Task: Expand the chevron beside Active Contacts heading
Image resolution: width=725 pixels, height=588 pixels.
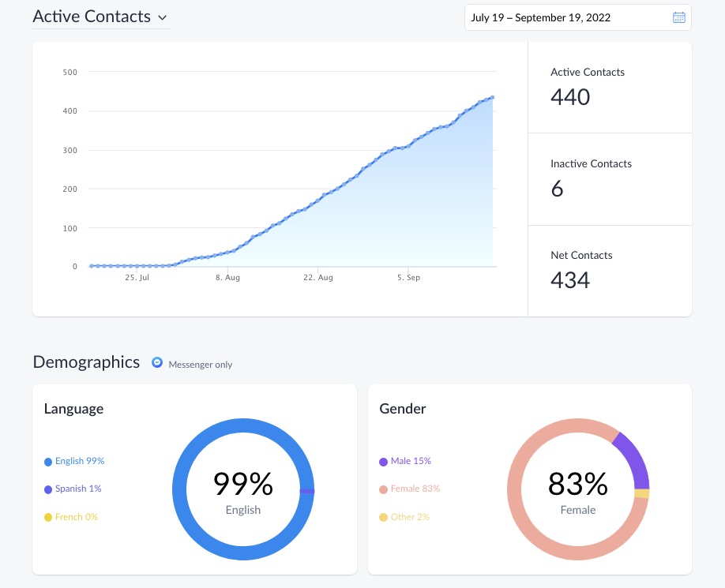Action: (x=163, y=17)
